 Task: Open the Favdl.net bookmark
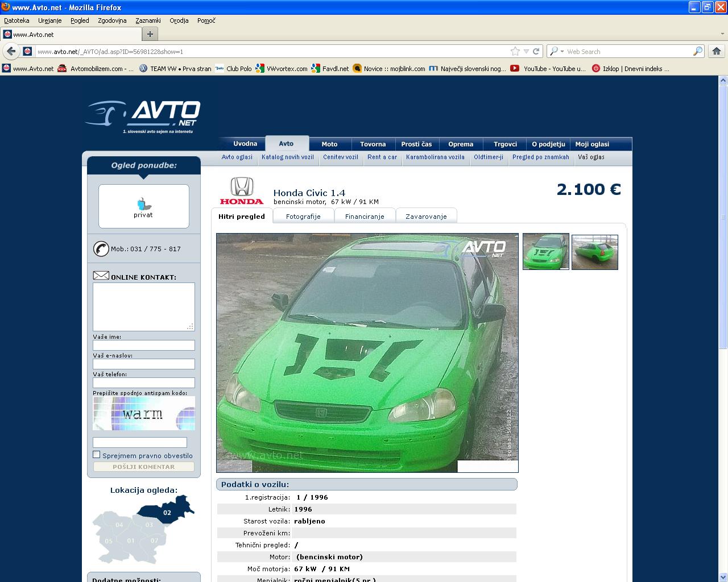pos(330,68)
